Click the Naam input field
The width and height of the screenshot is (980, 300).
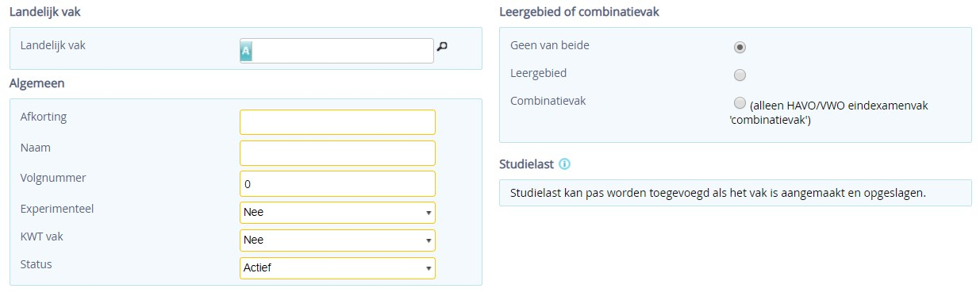(x=337, y=153)
